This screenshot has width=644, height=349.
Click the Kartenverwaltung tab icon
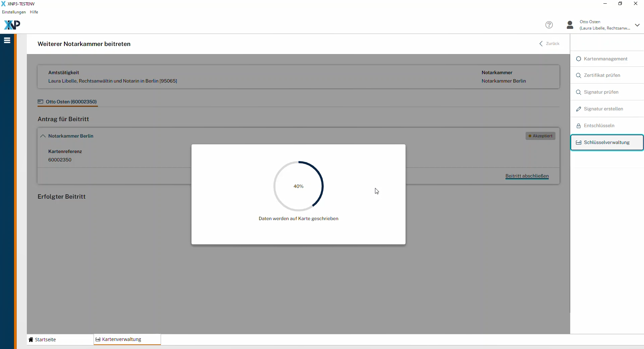98,339
